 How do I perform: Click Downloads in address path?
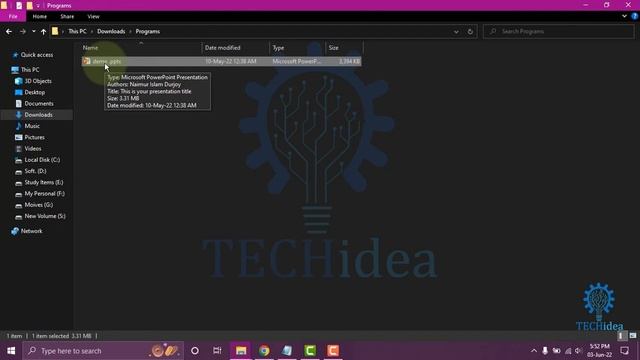click(111, 31)
